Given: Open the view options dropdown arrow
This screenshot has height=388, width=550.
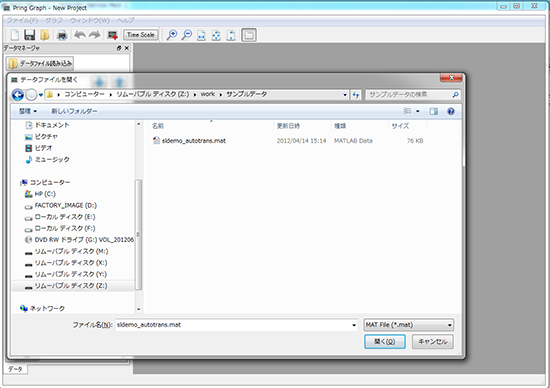Looking at the screenshot, I should click(418, 111).
